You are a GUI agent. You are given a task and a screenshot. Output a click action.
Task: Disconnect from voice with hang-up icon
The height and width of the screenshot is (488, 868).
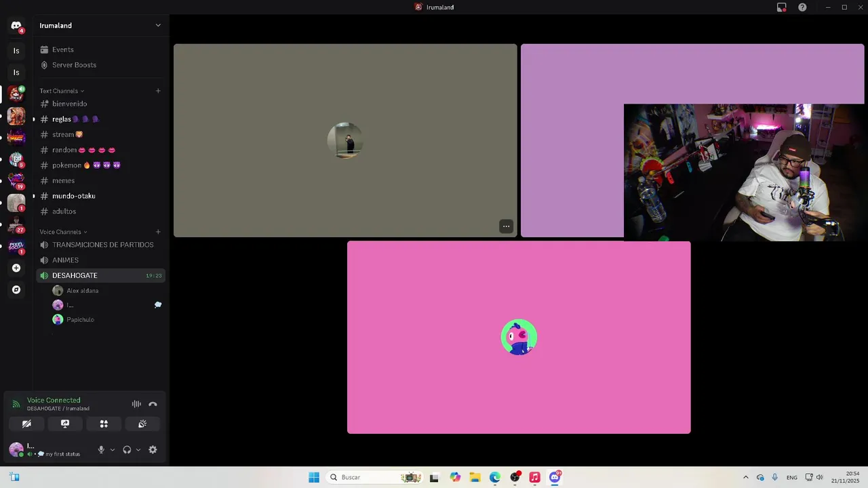tap(153, 404)
